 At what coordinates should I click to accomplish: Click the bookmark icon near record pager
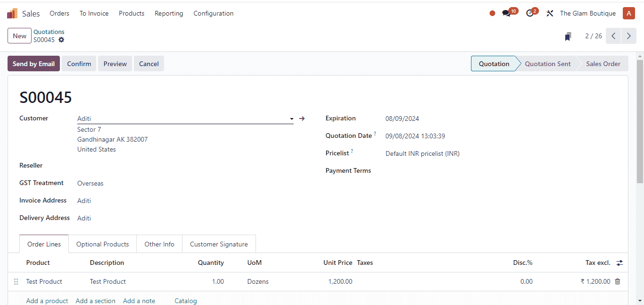pyautogui.click(x=568, y=36)
